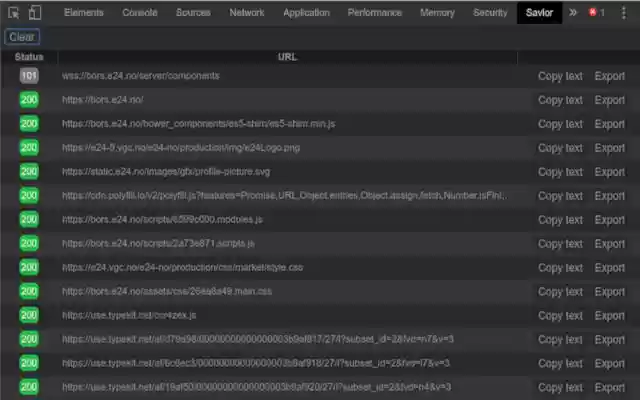Copy text for cdn.polyfill.io row
The height and width of the screenshot is (400, 640).
pyautogui.click(x=560, y=196)
